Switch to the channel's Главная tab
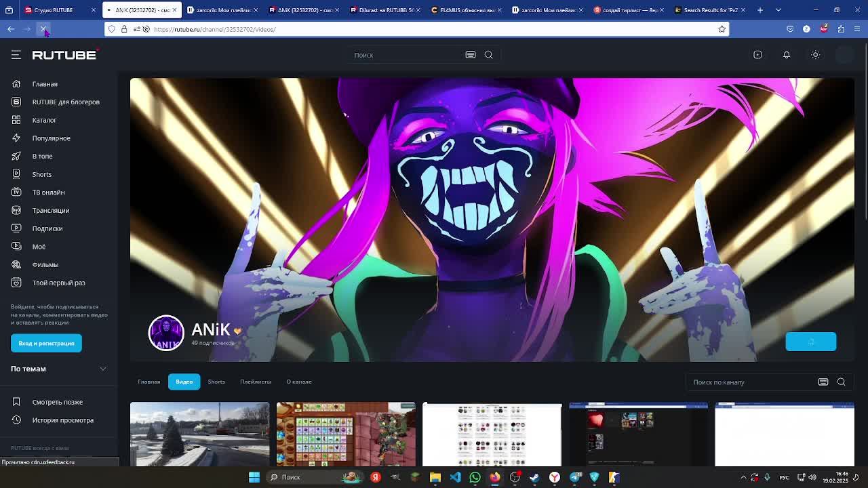 [149, 382]
